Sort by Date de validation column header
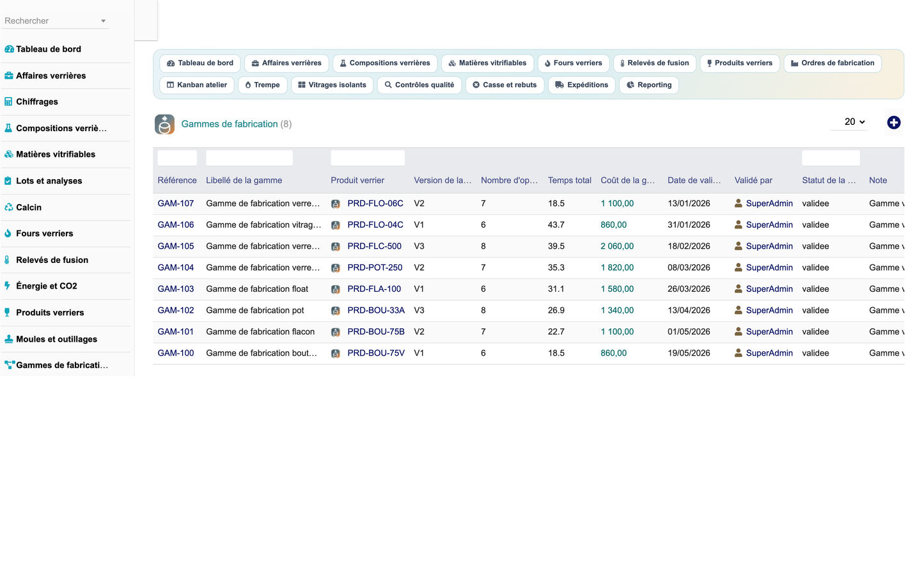The image size is (924, 572). click(x=694, y=180)
